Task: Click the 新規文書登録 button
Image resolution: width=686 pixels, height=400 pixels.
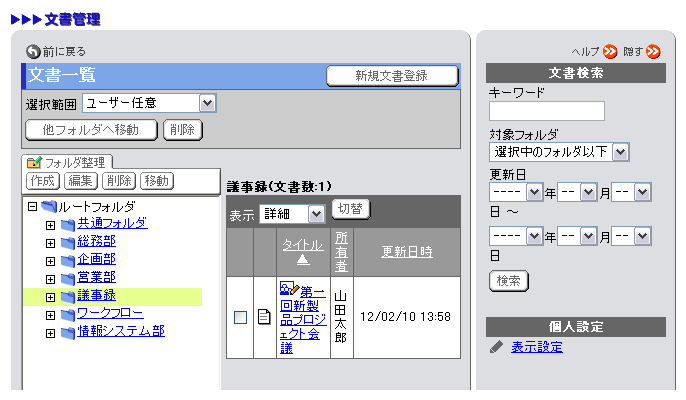Action: pyautogui.click(x=392, y=76)
